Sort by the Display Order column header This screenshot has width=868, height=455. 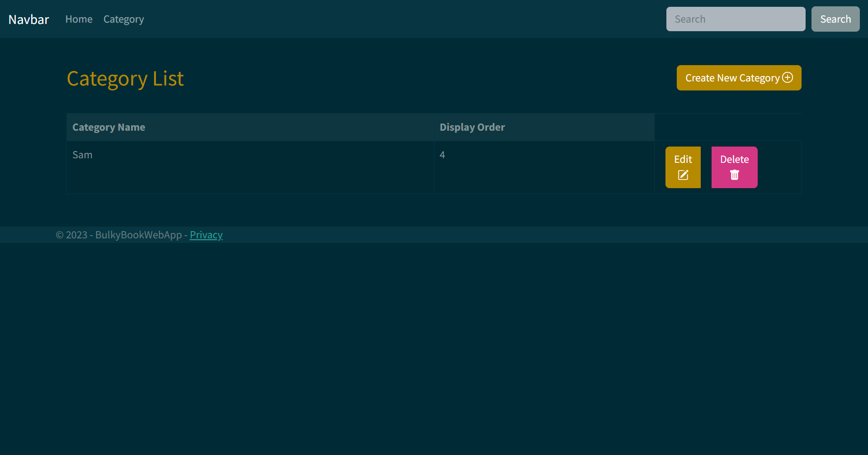(x=472, y=127)
